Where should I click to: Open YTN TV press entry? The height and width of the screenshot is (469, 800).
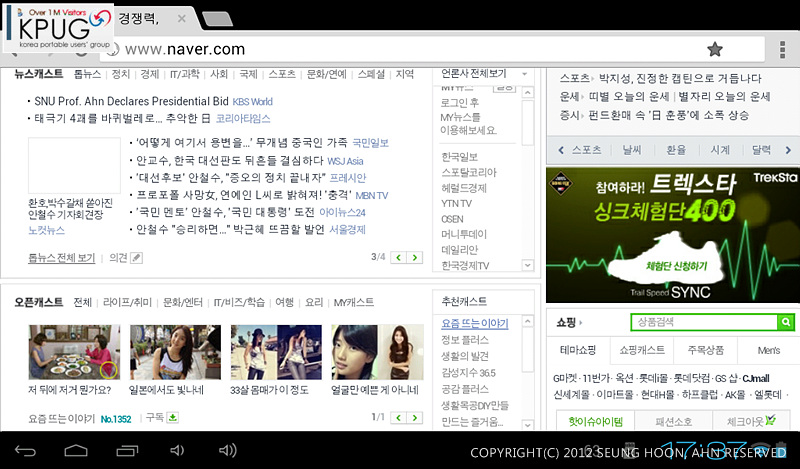pyautogui.click(x=457, y=204)
